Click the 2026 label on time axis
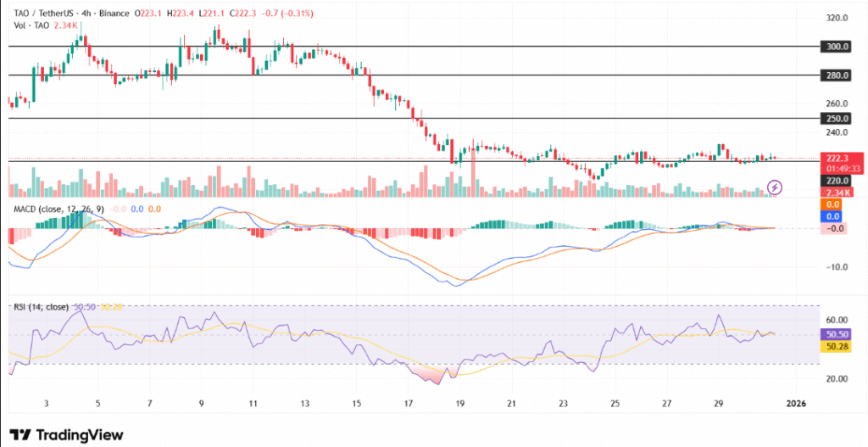 [x=797, y=403]
